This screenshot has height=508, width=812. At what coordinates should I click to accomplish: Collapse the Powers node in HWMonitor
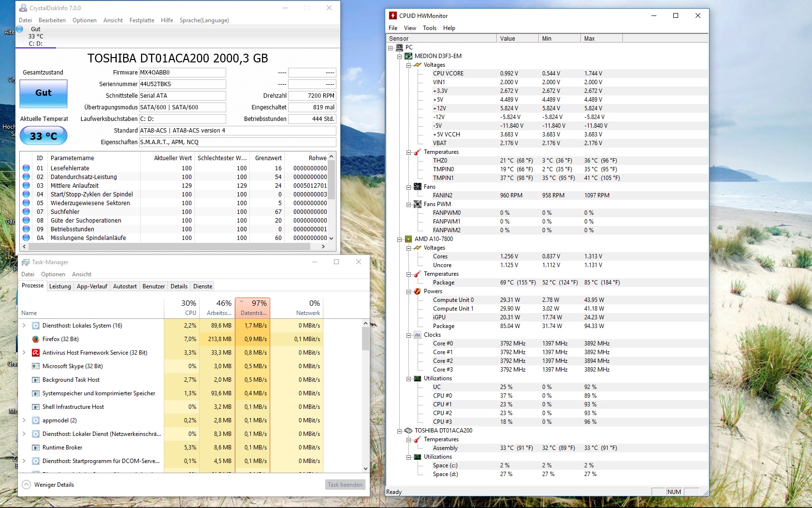tap(408, 291)
